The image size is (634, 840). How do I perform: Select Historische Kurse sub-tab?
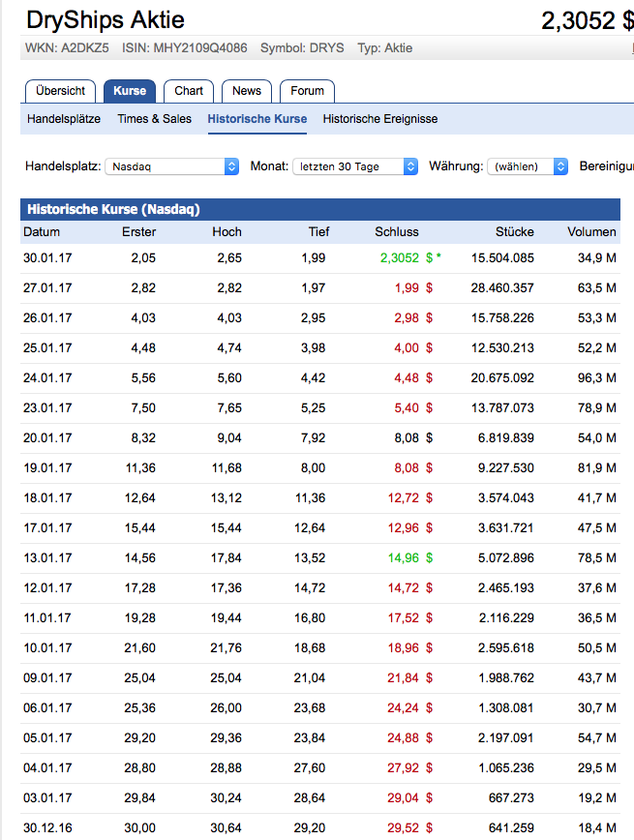pos(257,119)
